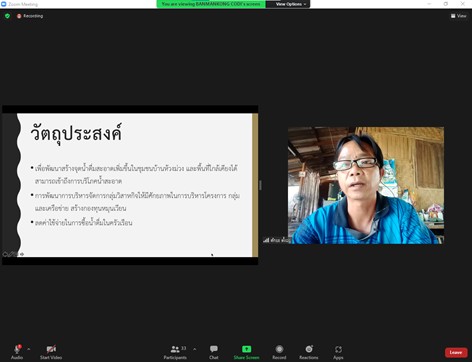Click the speaker's video thumbnail
The image size is (472, 362).
pos(366,185)
